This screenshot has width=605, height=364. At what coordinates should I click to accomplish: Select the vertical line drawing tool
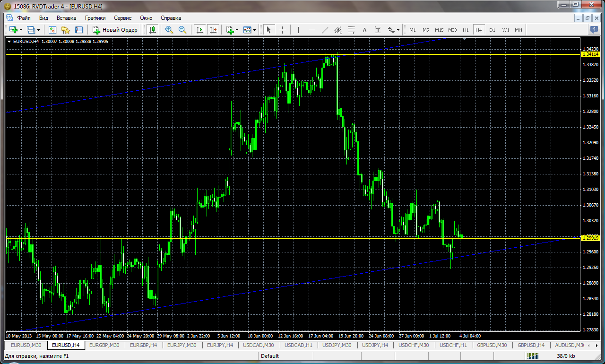click(x=298, y=30)
